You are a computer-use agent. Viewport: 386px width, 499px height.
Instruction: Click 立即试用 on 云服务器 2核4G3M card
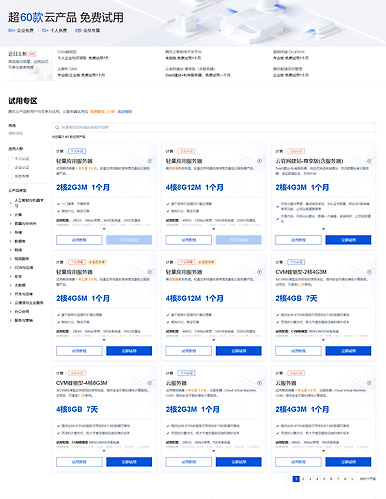[348, 462]
